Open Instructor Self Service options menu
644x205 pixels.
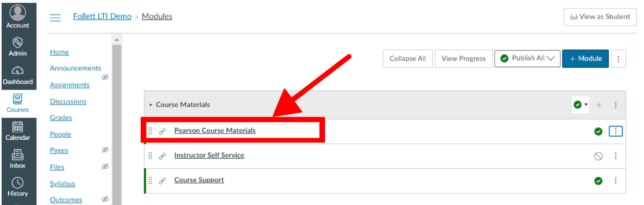pos(615,156)
